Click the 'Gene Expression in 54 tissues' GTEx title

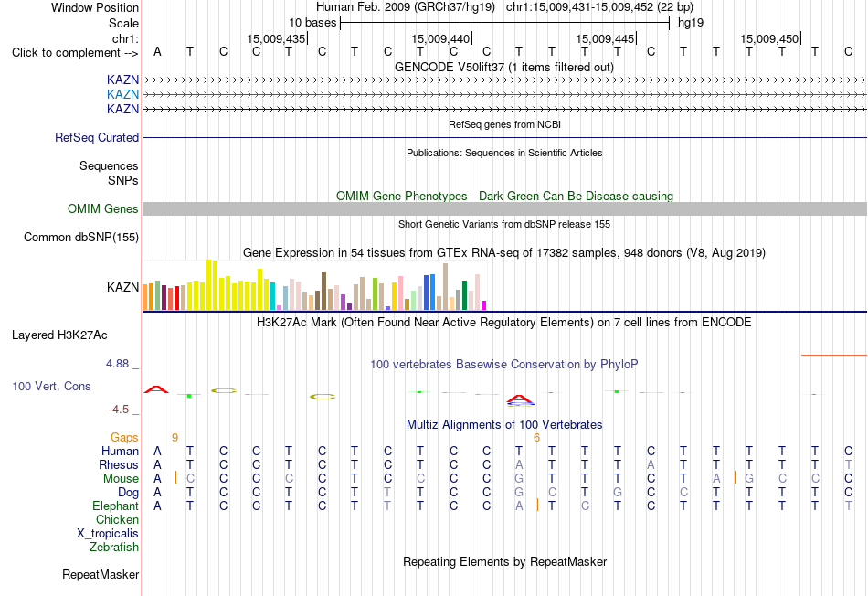tap(504, 252)
